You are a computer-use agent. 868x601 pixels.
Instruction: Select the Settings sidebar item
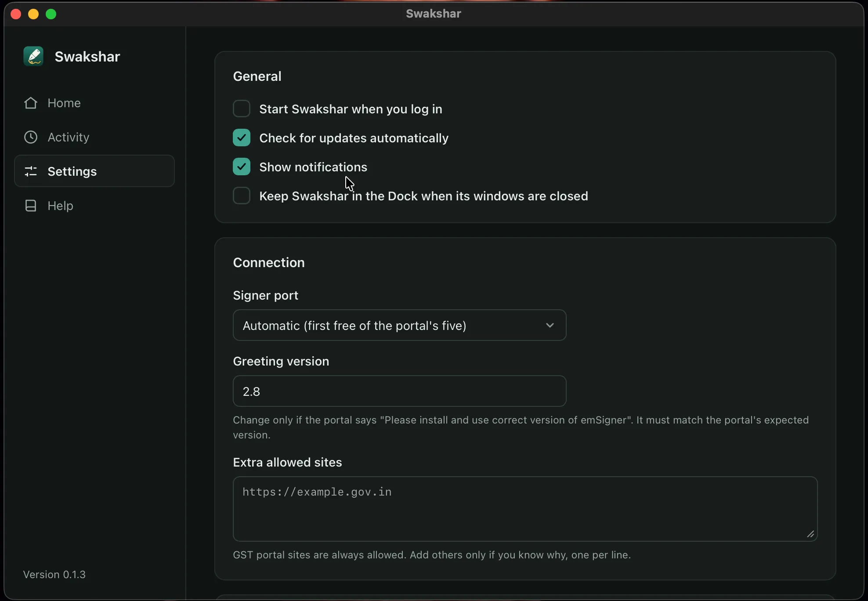click(94, 171)
